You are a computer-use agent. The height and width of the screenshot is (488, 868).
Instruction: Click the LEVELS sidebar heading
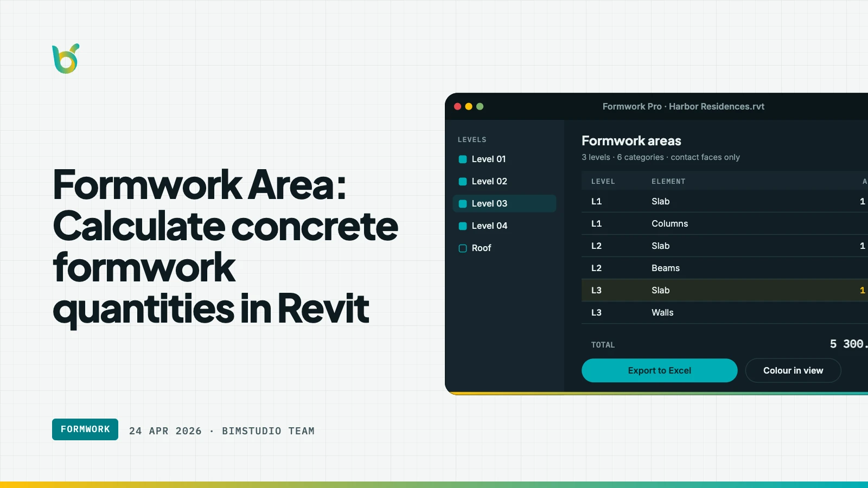pos(472,139)
